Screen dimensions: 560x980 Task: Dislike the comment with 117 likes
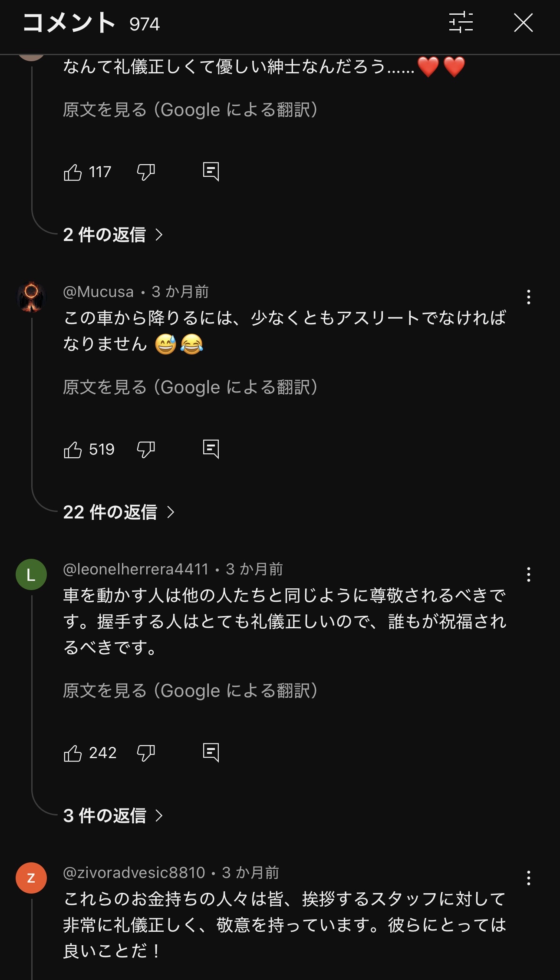(x=146, y=172)
